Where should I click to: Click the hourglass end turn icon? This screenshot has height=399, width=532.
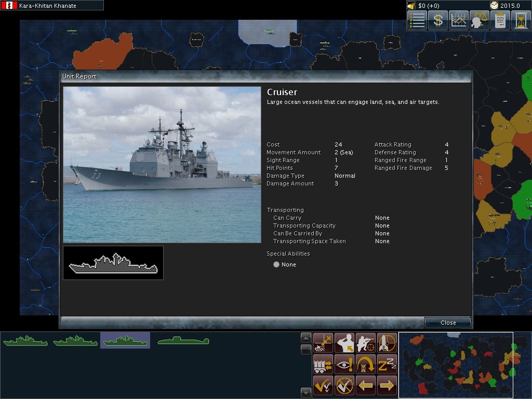(521, 21)
